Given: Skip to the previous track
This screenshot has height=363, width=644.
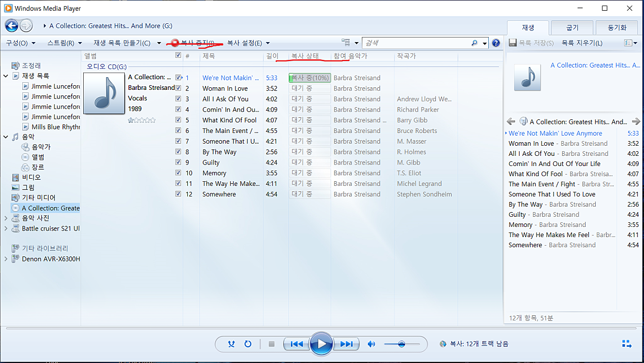Looking at the screenshot, I should coord(296,344).
